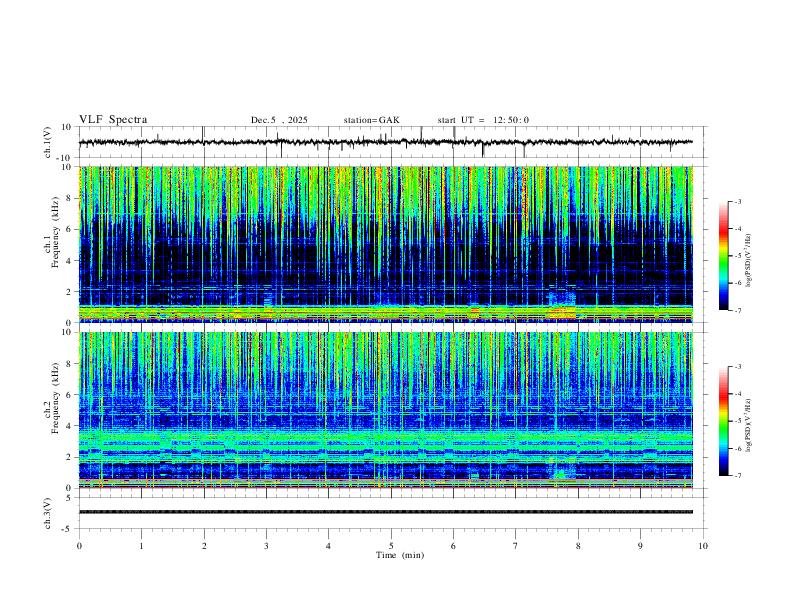Viewport: 792px width, 612px height.
Task: Click the date text 'Dec.5 , 2025'
Action: click(x=279, y=120)
